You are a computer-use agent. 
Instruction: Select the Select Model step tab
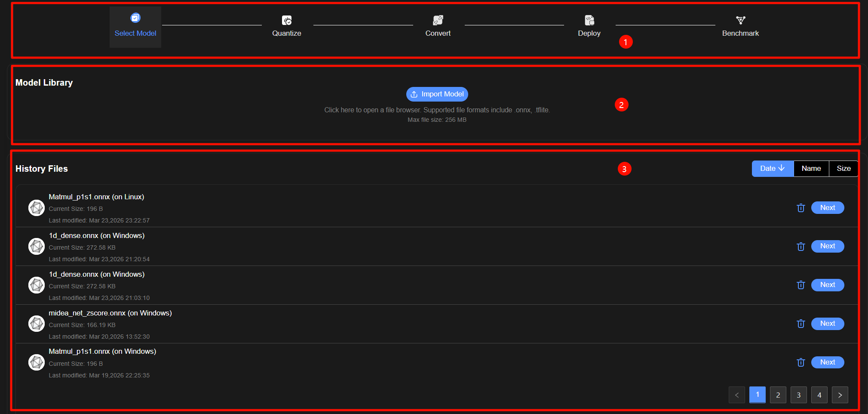coord(135,27)
